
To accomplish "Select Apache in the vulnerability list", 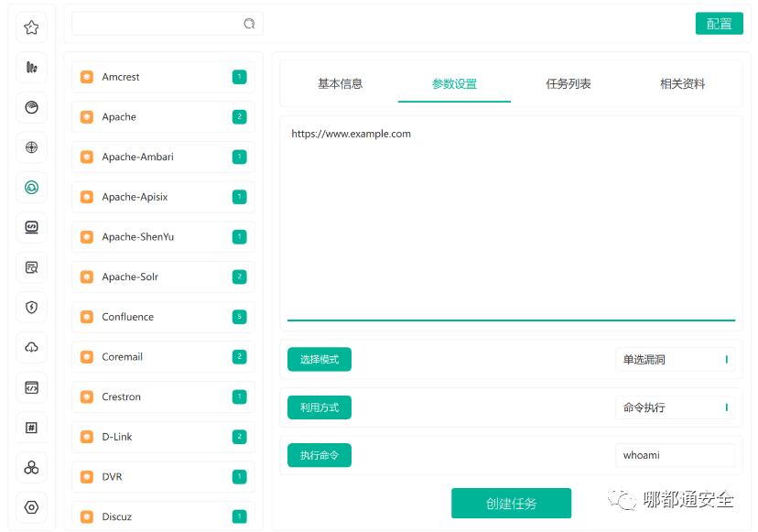I will click(163, 117).
